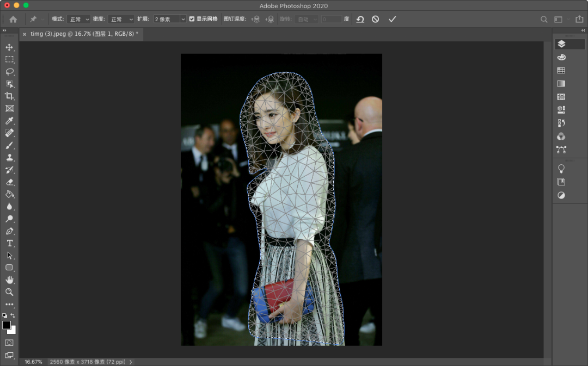Open status bar info chevron menu
The image size is (588, 366).
click(x=131, y=362)
